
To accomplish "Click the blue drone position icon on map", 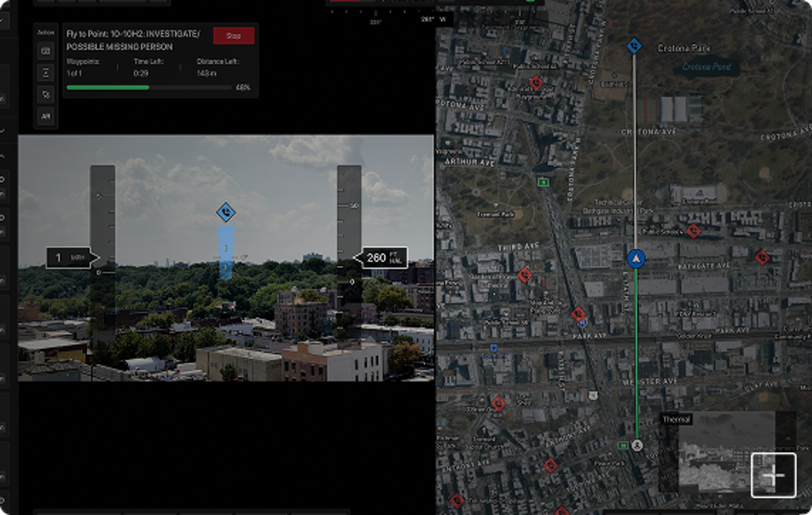I will [636, 259].
